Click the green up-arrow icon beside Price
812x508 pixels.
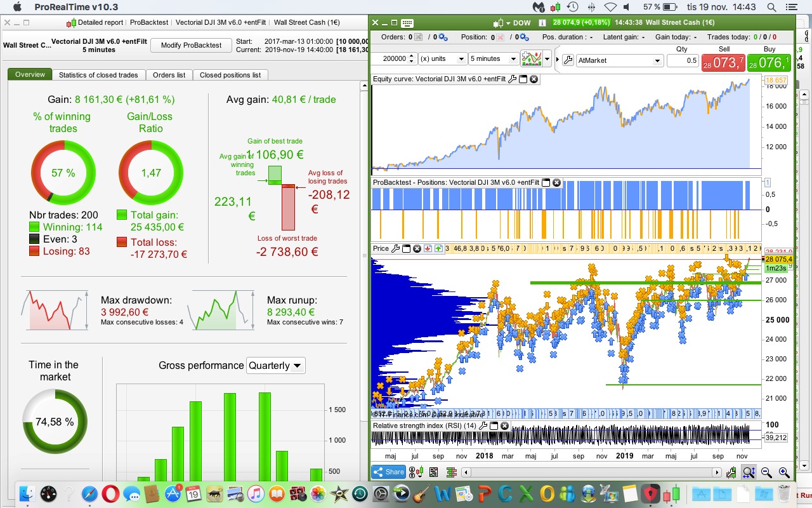(439, 248)
